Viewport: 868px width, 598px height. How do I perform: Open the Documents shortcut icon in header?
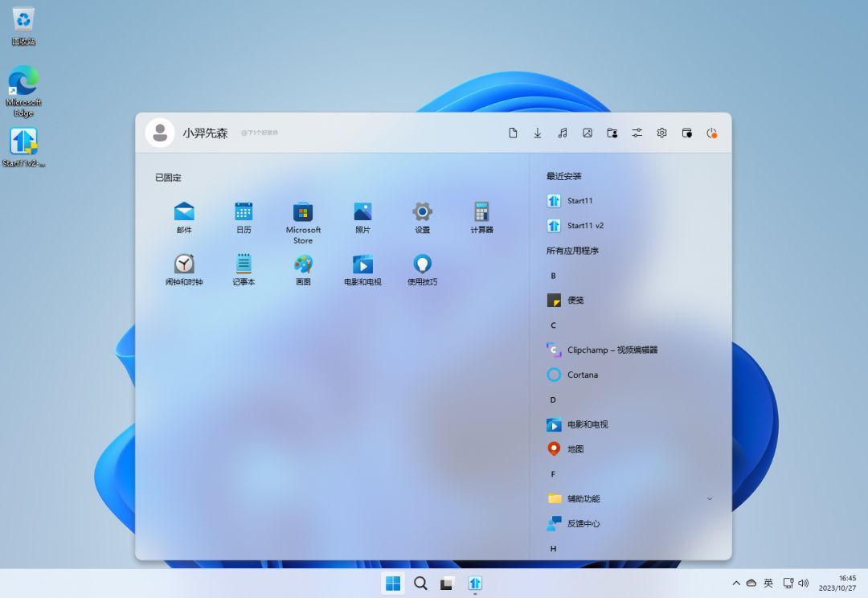pyautogui.click(x=513, y=133)
